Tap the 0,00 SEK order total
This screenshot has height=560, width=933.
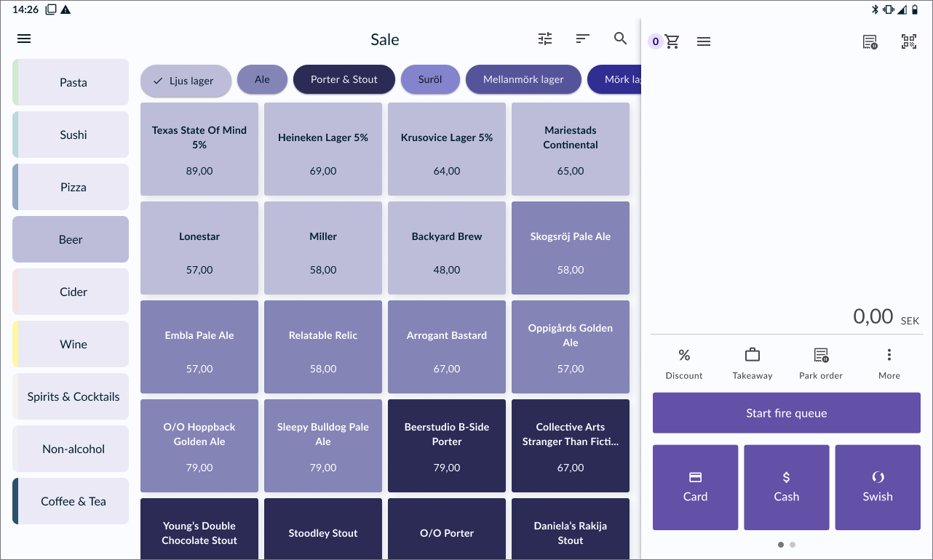(886, 316)
